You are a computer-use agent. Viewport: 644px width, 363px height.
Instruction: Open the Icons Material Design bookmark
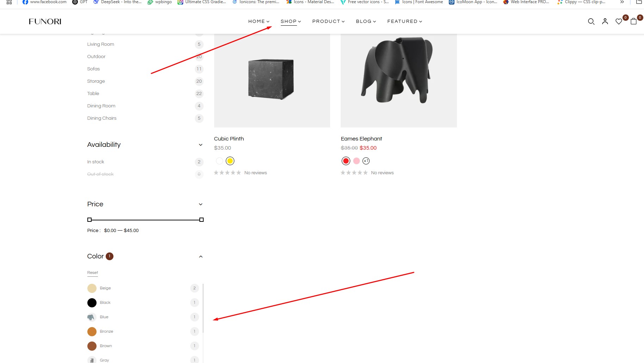click(310, 2)
